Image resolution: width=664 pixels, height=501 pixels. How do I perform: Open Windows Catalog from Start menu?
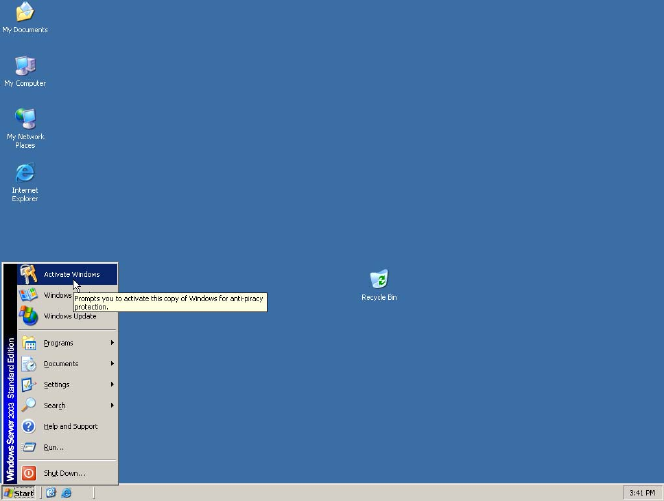tap(45, 295)
